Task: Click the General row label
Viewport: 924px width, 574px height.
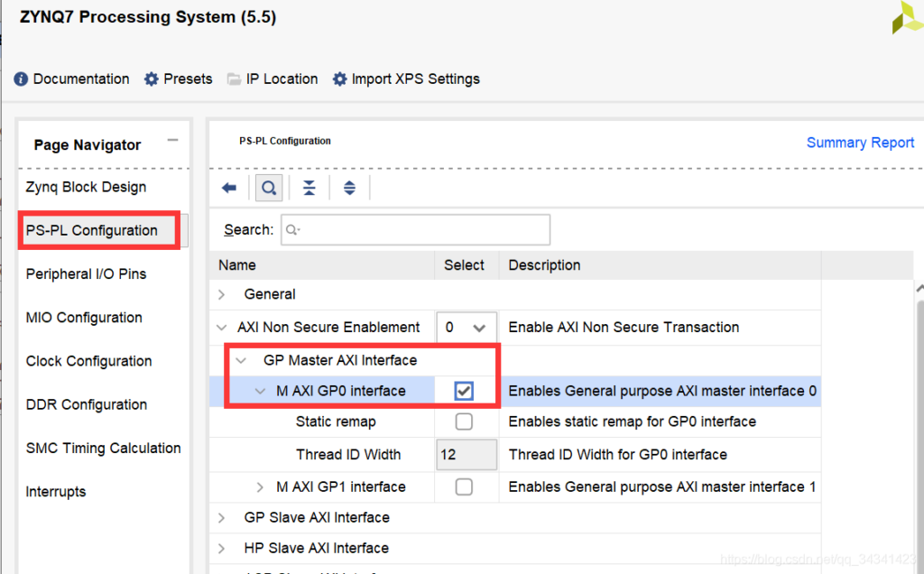Action: click(x=270, y=294)
